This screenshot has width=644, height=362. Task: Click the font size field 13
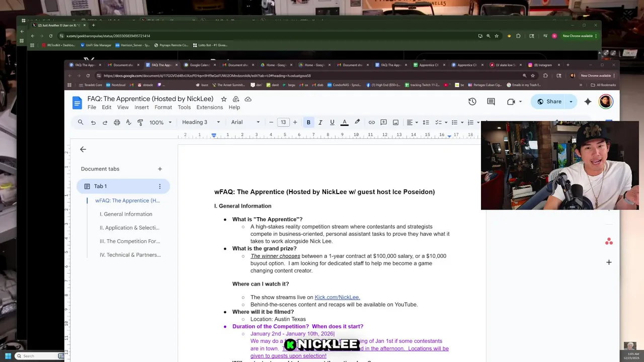(283, 122)
